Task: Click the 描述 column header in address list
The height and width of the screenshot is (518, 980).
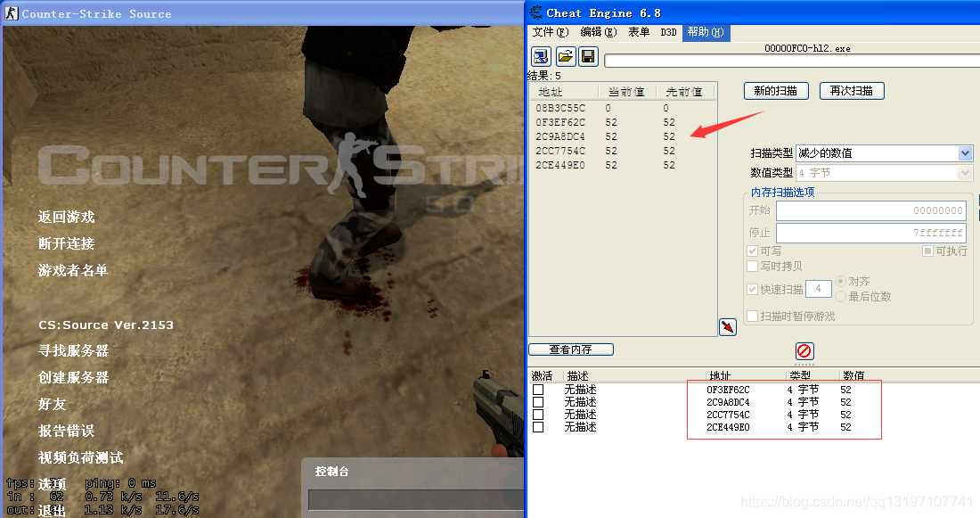Action: [x=577, y=376]
